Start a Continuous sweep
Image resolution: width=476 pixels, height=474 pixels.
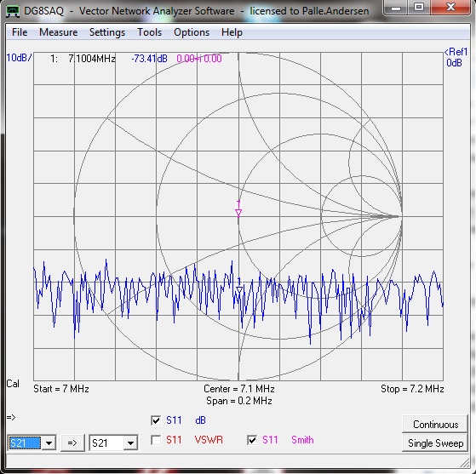[435, 425]
